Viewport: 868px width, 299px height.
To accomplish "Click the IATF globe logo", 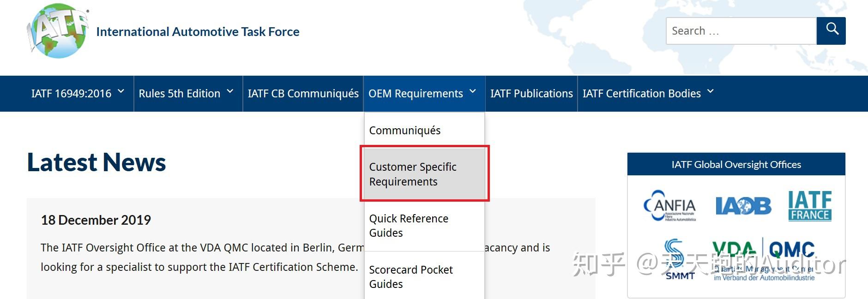I will 57,31.
